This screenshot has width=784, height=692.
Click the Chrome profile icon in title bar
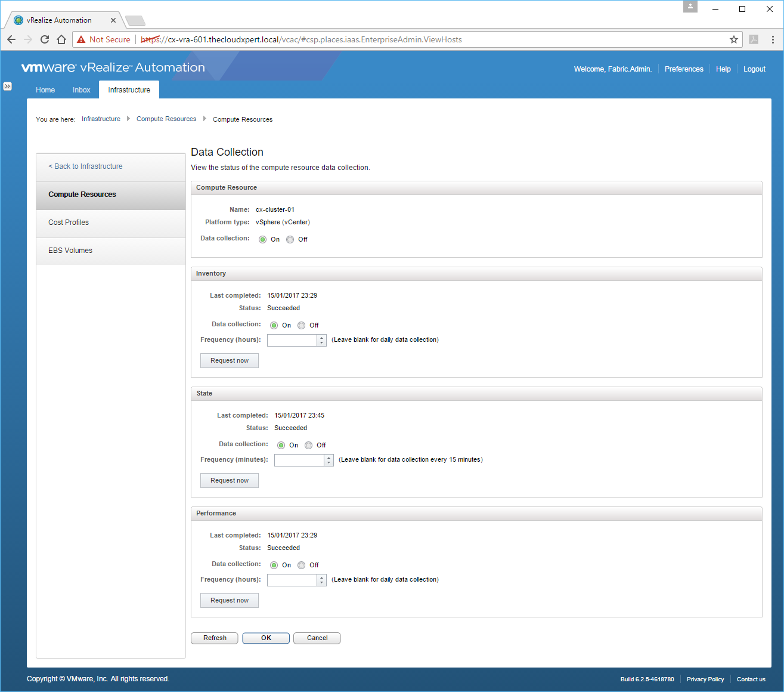690,7
